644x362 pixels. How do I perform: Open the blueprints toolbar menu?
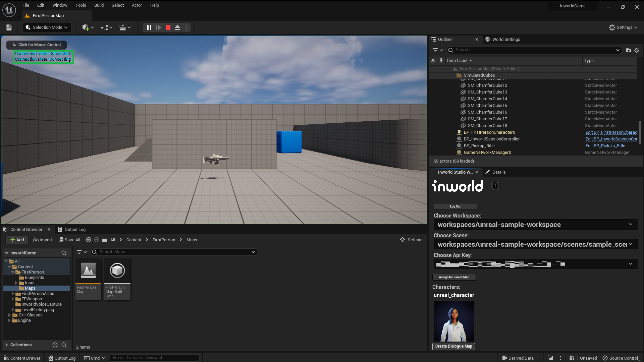pyautogui.click(x=106, y=27)
